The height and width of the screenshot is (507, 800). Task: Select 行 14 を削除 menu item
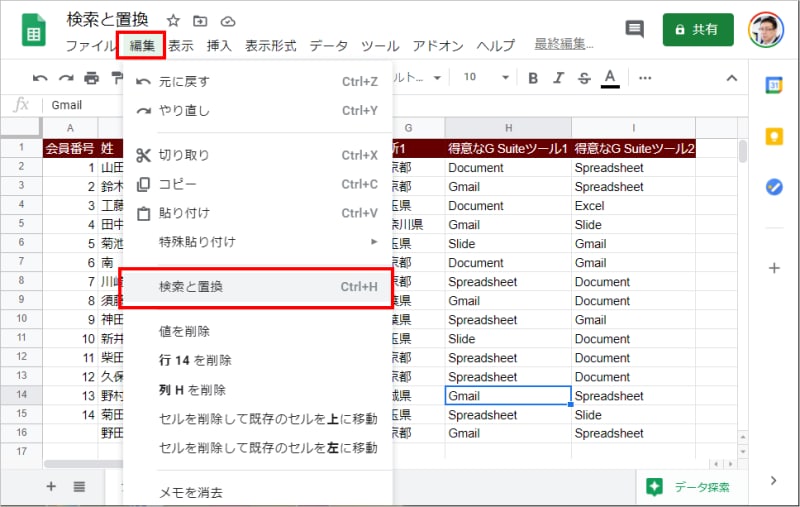click(x=258, y=361)
